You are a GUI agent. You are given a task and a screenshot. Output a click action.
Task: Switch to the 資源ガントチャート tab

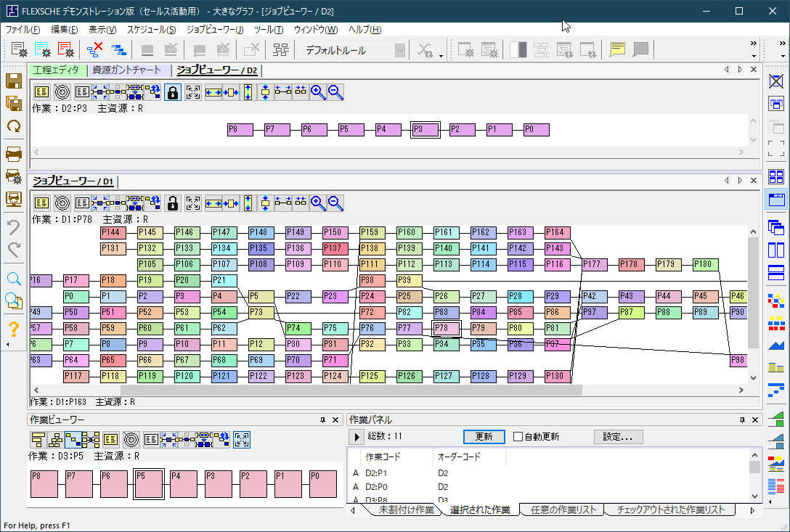point(126,70)
